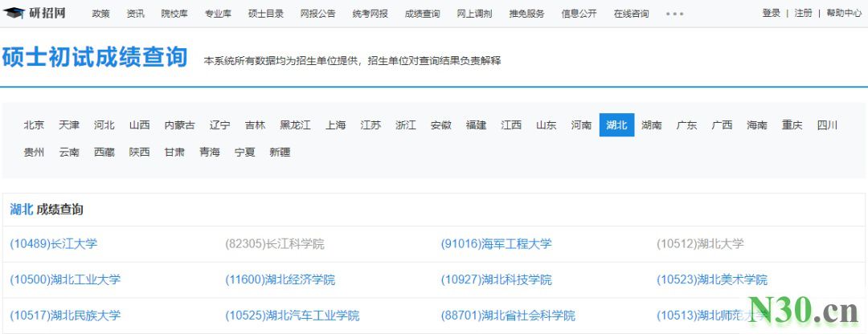Choose 湖南 in the province list
Viewport: 868px width, 334px height.
tap(652, 125)
